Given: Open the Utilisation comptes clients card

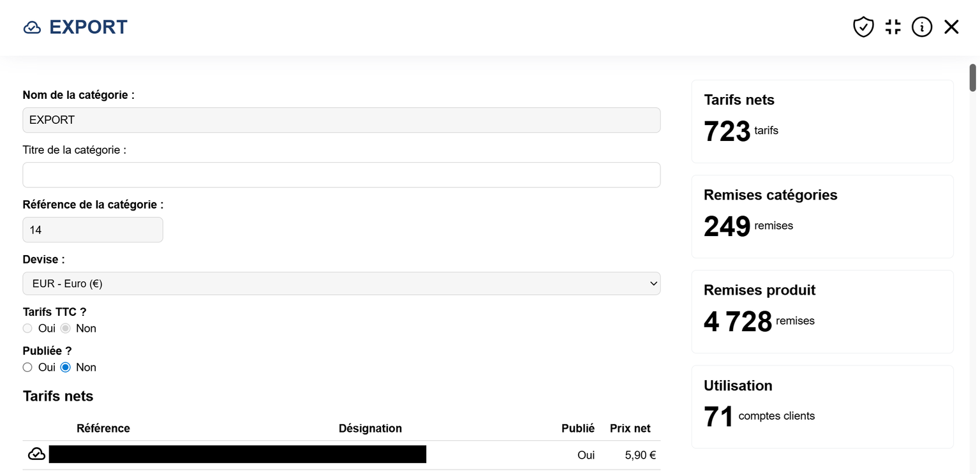Looking at the screenshot, I should 822,406.
